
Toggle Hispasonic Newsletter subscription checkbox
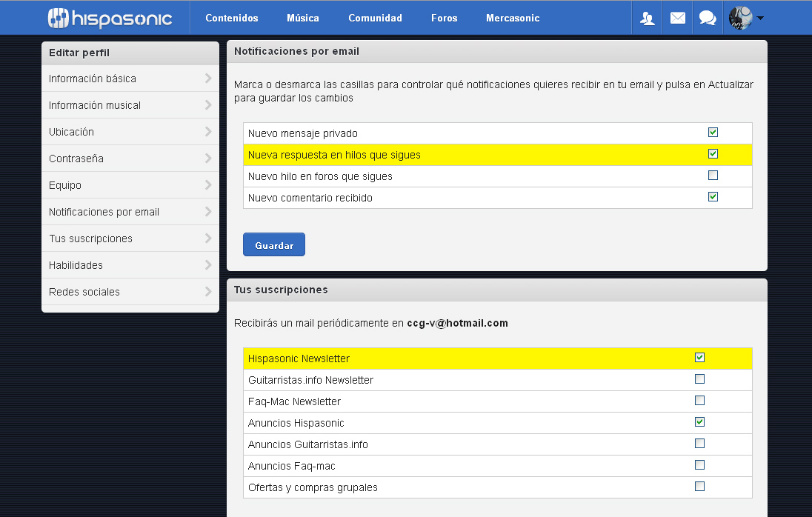699,358
